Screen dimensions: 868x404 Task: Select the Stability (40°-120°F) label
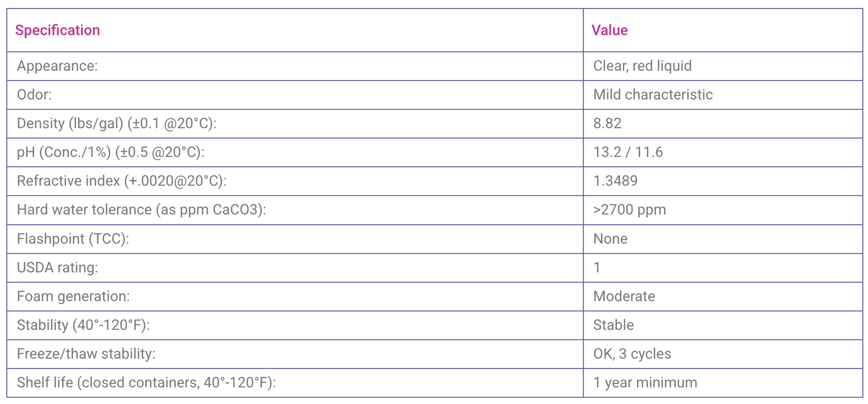click(83, 325)
